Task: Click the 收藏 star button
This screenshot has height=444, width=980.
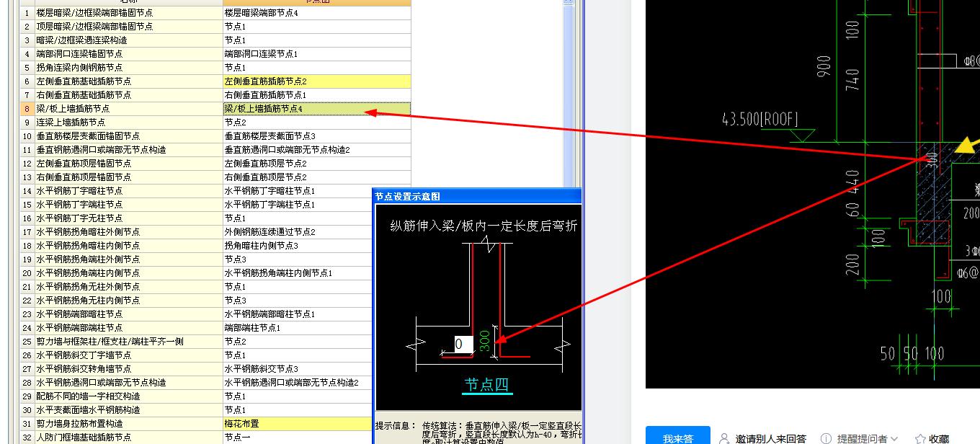Action: [932, 438]
